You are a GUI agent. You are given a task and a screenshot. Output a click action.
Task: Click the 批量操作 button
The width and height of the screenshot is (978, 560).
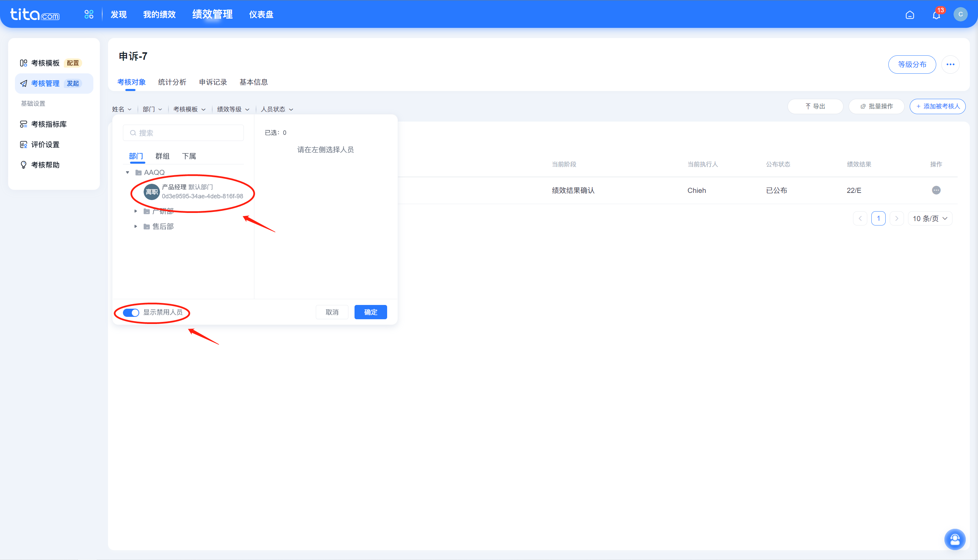(876, 107)
